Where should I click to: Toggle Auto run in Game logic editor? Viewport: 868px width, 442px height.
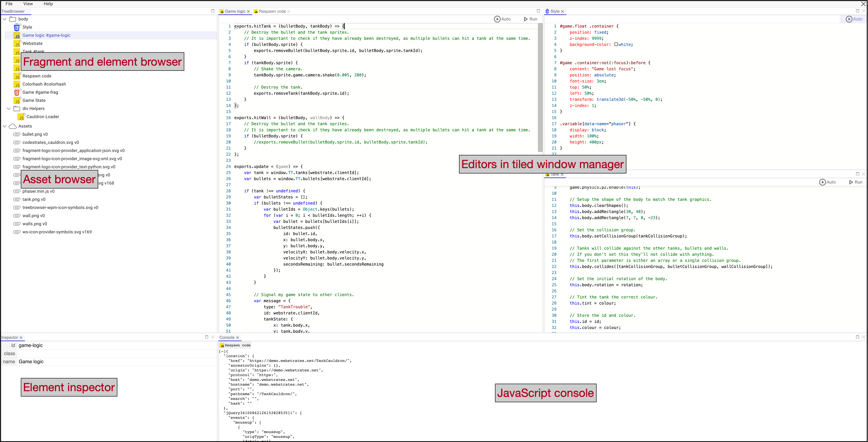[502, 19]
